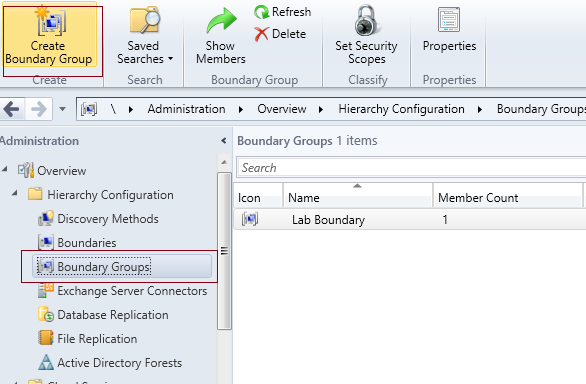Collapse the Administration pane with chevron
586x384 pixels.
click(x=223, y=141)
